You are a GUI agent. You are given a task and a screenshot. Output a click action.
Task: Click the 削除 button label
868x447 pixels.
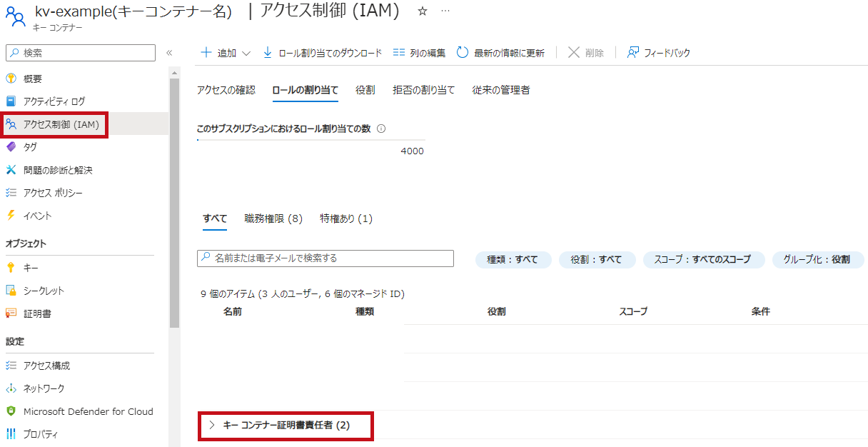click(x=594, y=53)
